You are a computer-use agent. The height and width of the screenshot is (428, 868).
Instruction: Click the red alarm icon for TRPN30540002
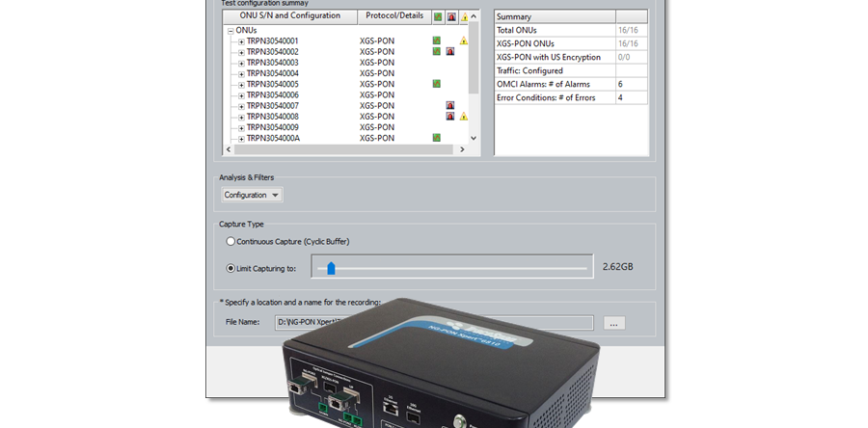[450, 51]
